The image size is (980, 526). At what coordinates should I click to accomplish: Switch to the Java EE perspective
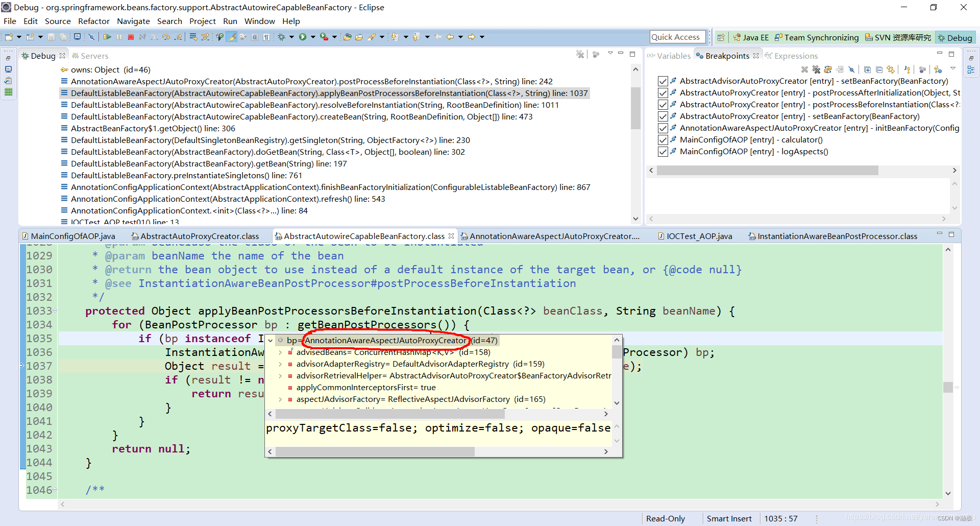click(x=750, y=37)
